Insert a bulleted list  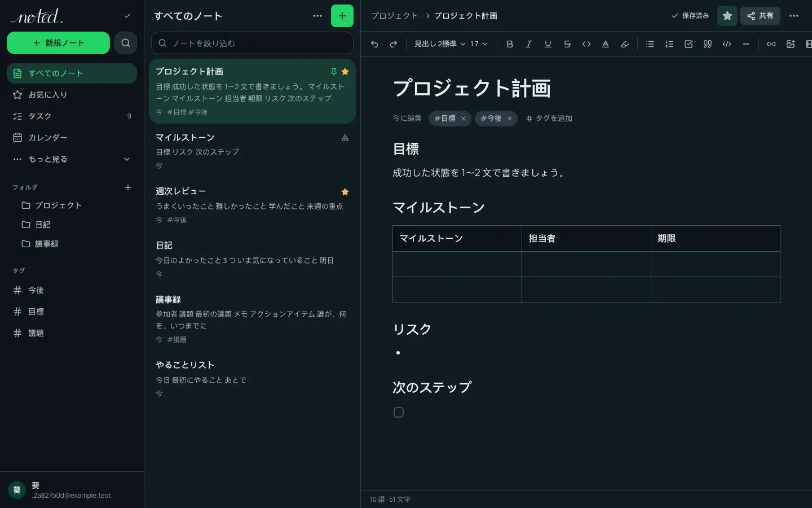point(650,44)
